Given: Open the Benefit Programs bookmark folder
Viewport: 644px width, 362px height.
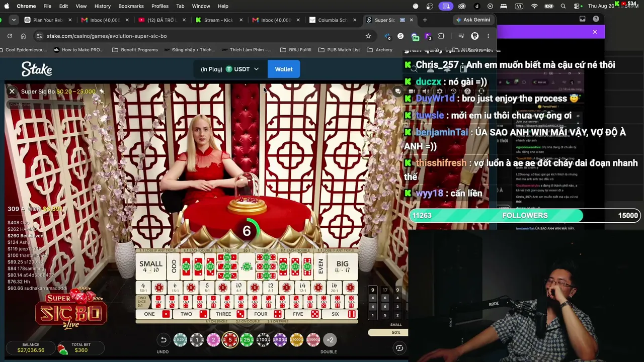Looking at the screenshot, I should point(135,50).
